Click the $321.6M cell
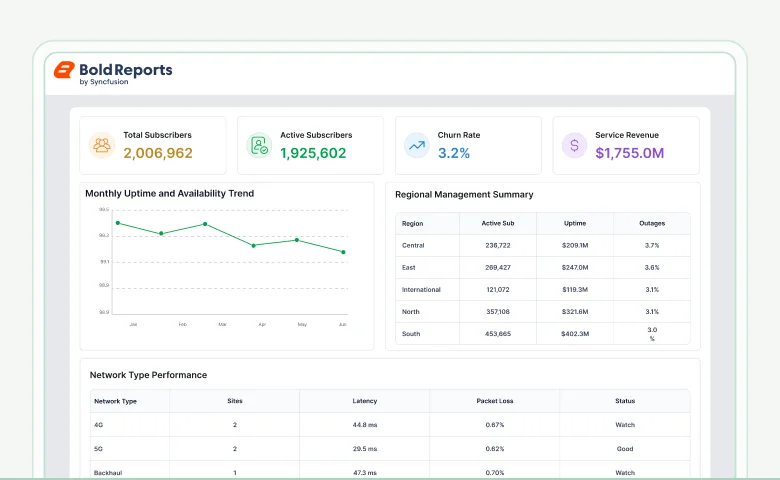This screenshot has width=780, height=480. 575,312
